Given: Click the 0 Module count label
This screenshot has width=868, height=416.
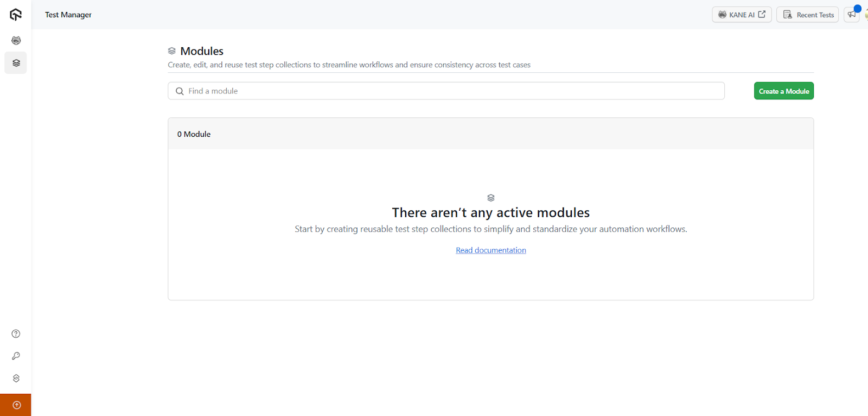Looking at the screenshot, I should 194,134.
